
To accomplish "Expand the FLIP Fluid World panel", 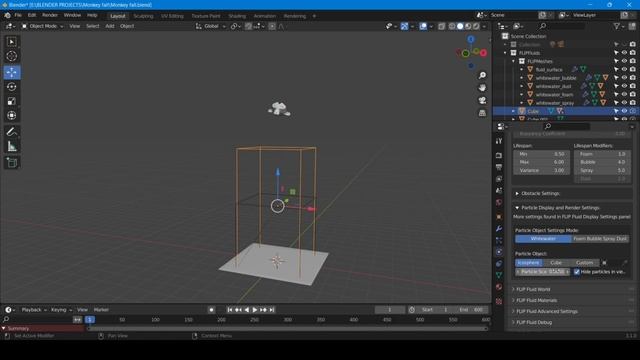I will click(533, 289).
